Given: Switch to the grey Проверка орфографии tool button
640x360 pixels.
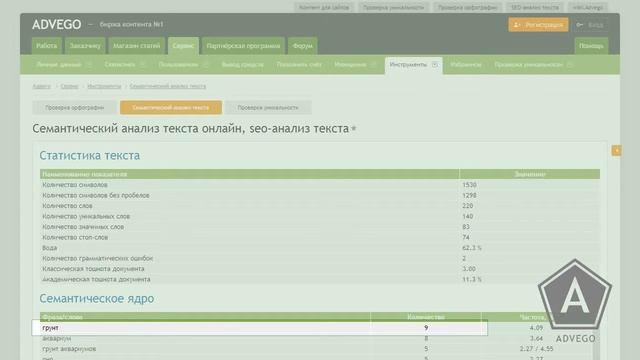Looking at the screenshot, I should pyautogui.click(x=75, y=107).
